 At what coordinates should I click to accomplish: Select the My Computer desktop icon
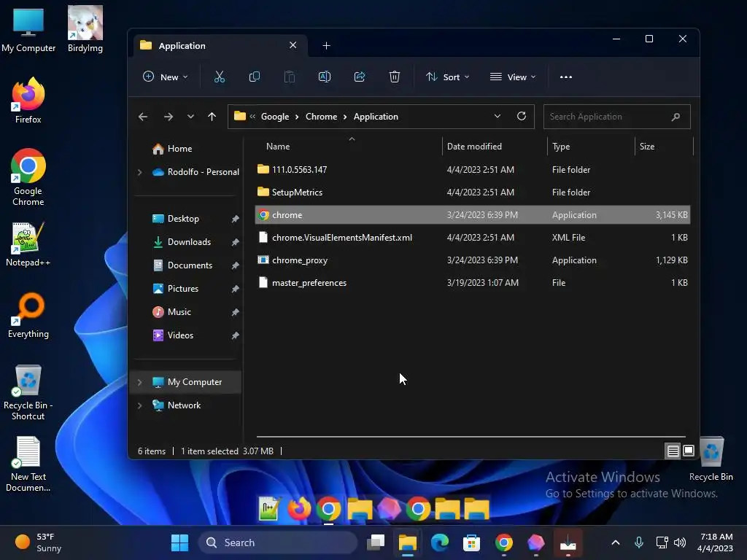(28, 28)
